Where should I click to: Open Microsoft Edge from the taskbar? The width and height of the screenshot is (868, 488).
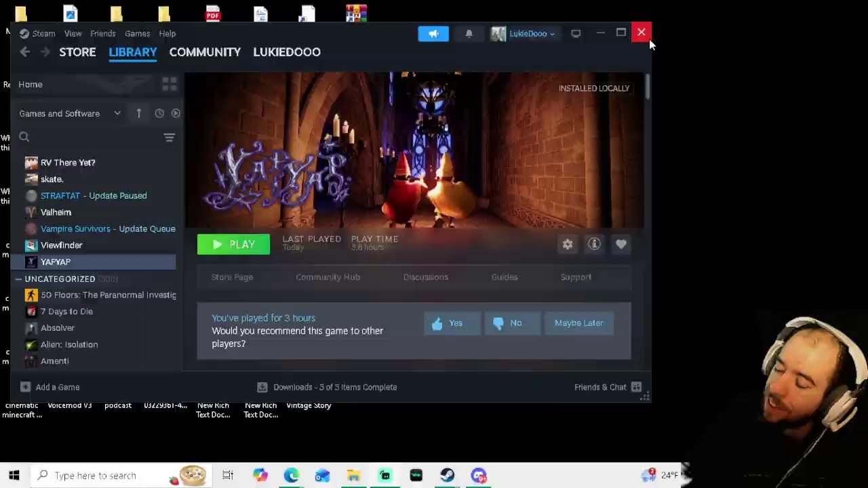click(291, 475)
